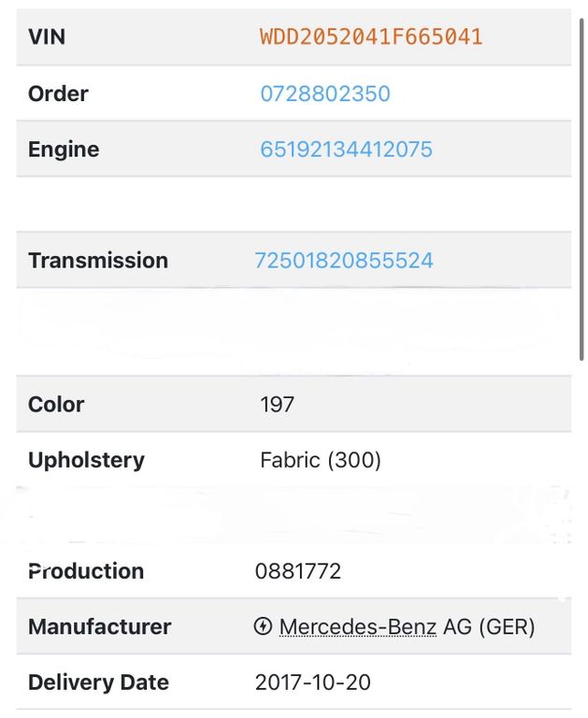Click the VIN row label
Screen dimensions: 588x718
(x=47, y=37)
